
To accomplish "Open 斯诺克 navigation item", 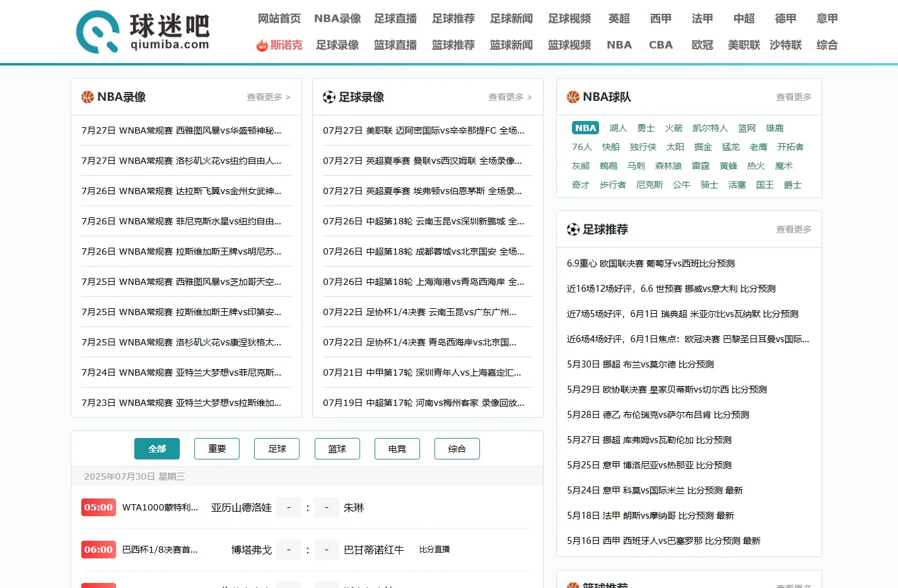I will click(286, 45).
